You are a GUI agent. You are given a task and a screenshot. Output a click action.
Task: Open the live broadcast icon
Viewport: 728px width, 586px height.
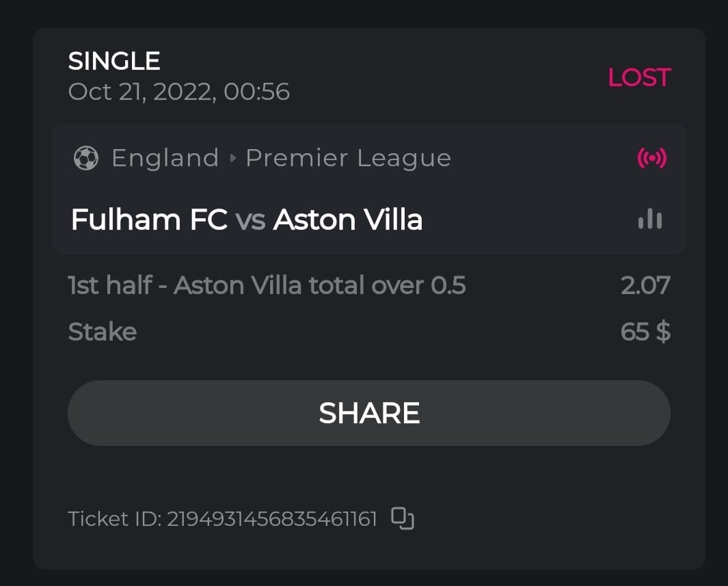(x=651, y=159)
